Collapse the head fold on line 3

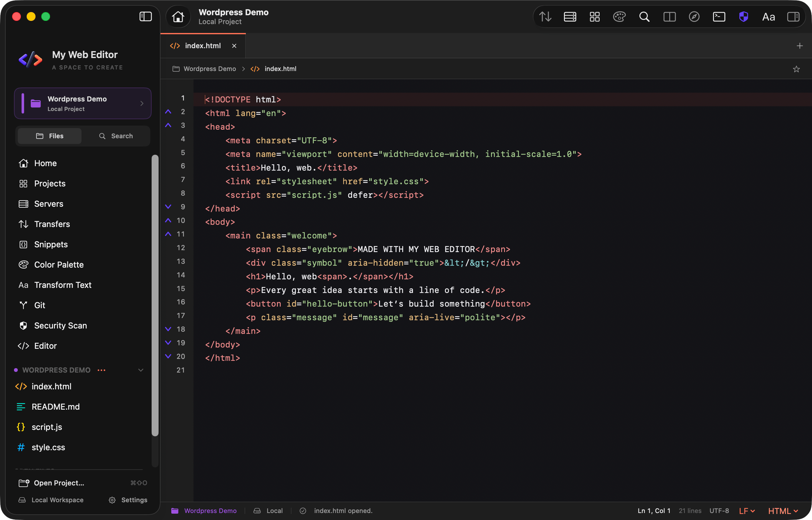click(168, 125)
